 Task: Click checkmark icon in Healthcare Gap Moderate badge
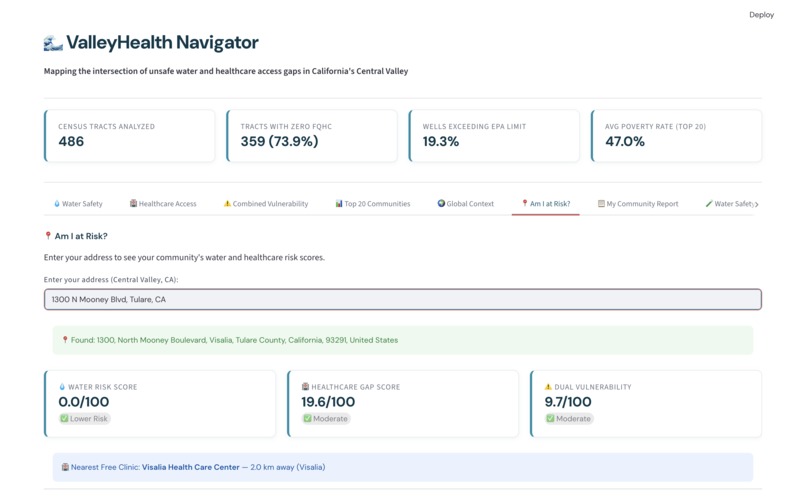(307, 419)
